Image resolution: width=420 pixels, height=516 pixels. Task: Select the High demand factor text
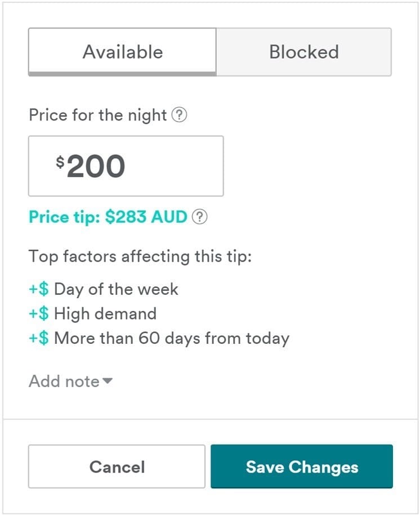105,314
